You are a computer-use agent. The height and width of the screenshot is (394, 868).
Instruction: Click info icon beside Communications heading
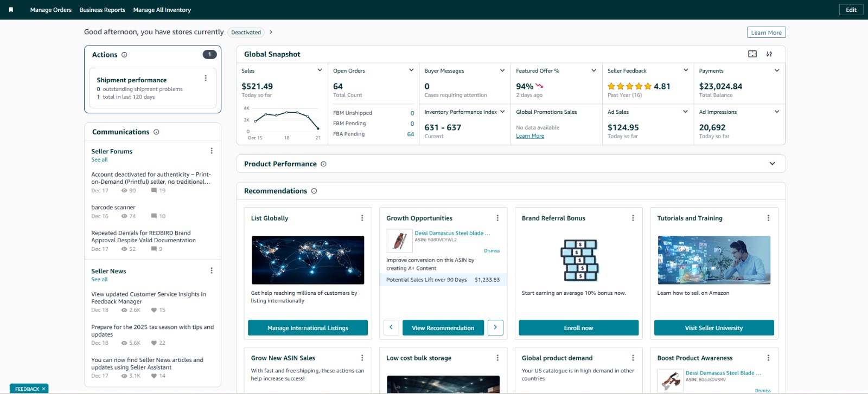156,132
